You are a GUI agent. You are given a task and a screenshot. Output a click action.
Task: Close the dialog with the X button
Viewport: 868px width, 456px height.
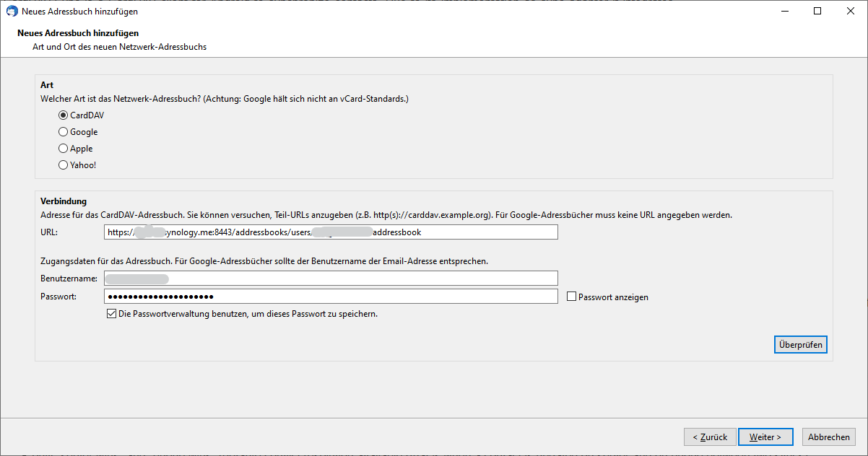(850, 11)
